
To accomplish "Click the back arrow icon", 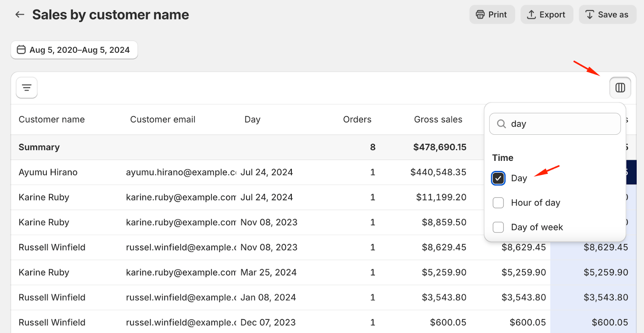I will tap(20, 15).
